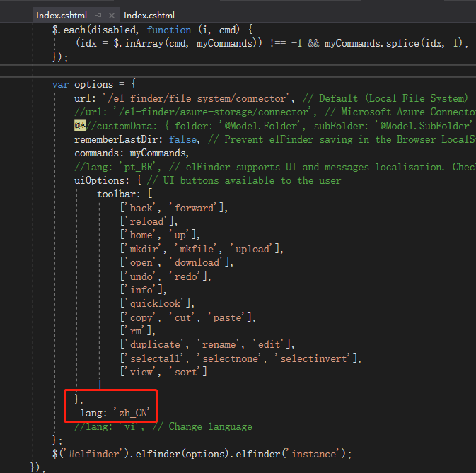Click the '#elfinder' selector string
Image resolution: width=476 pixels, height=473 pixels.
point(94,454)
